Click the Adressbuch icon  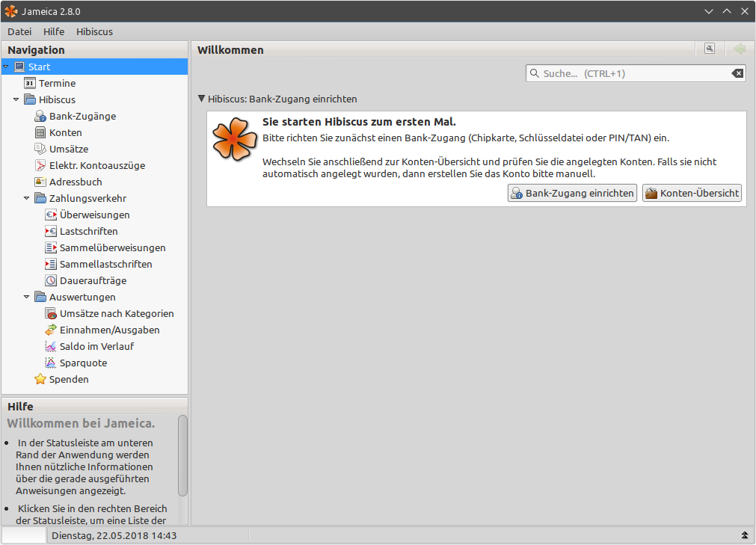tap(40, 182)
